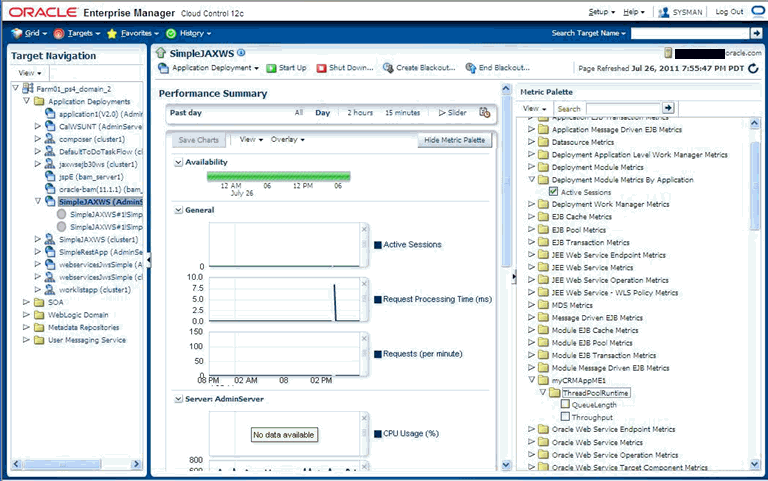The image size is (768, 481).
Task: Open the Overlay dropdown
Action: tap(288, 140)
